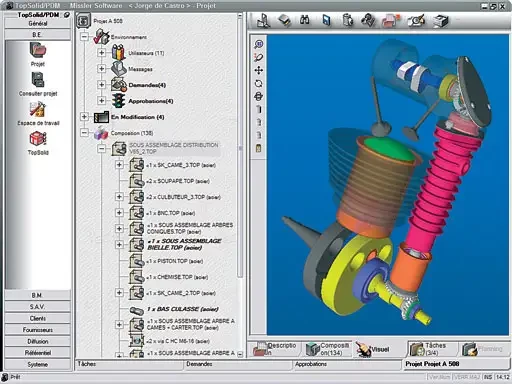Click the tree scrollbar down arrow
The image size is (512, 384).
coord(240,355)
